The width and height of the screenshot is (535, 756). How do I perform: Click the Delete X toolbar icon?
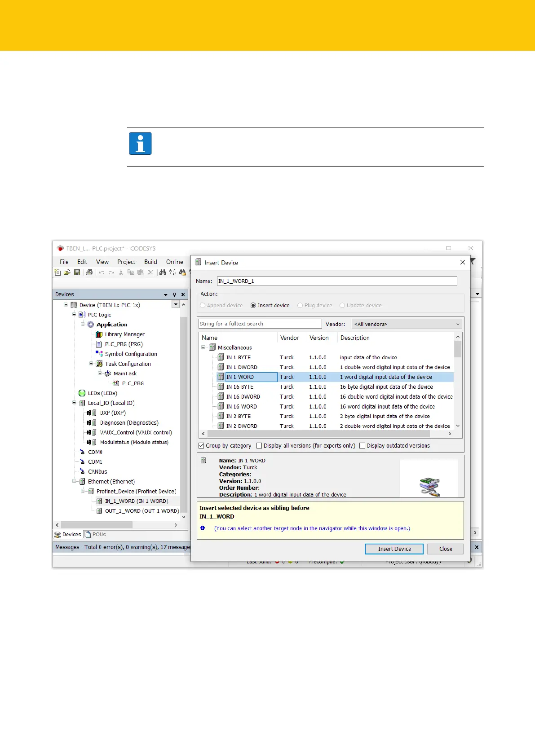[150, 272]
